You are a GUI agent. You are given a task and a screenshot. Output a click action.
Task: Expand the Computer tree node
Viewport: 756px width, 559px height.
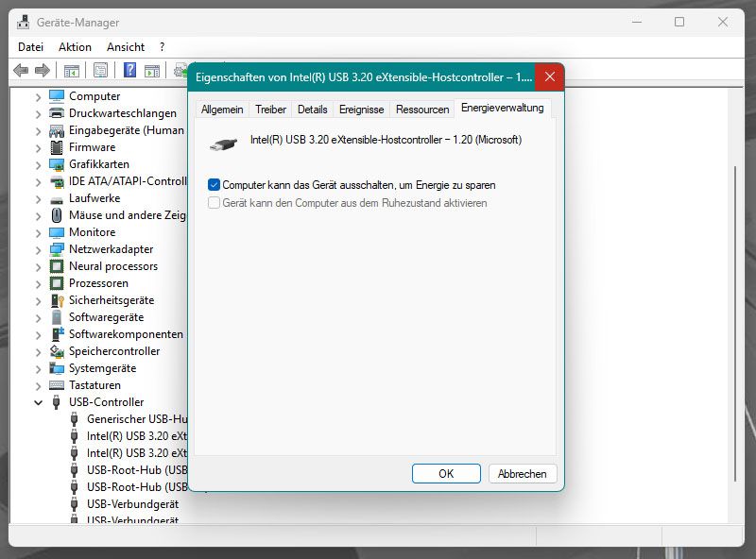click(38, 97)
